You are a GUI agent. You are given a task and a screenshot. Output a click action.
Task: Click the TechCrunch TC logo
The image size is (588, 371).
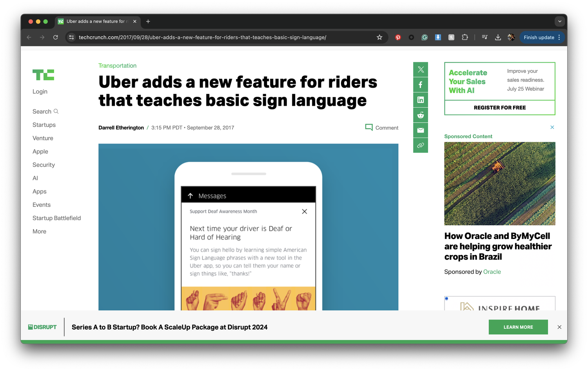pos(43,75)
